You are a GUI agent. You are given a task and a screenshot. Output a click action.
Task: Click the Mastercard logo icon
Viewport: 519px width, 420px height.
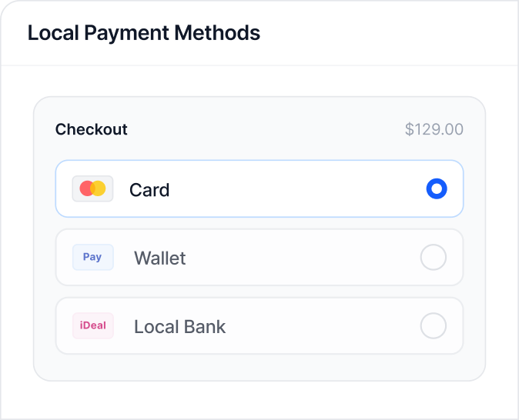(92, 188)
